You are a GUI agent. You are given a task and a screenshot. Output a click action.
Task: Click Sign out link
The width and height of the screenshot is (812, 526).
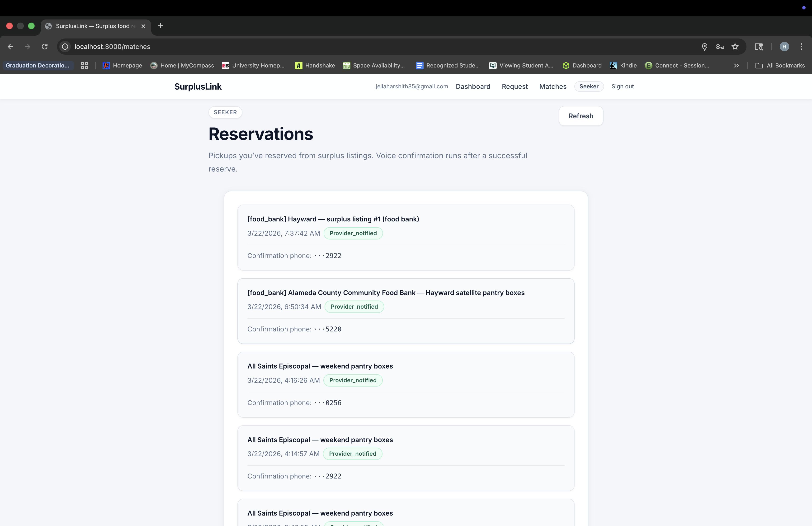622,87
